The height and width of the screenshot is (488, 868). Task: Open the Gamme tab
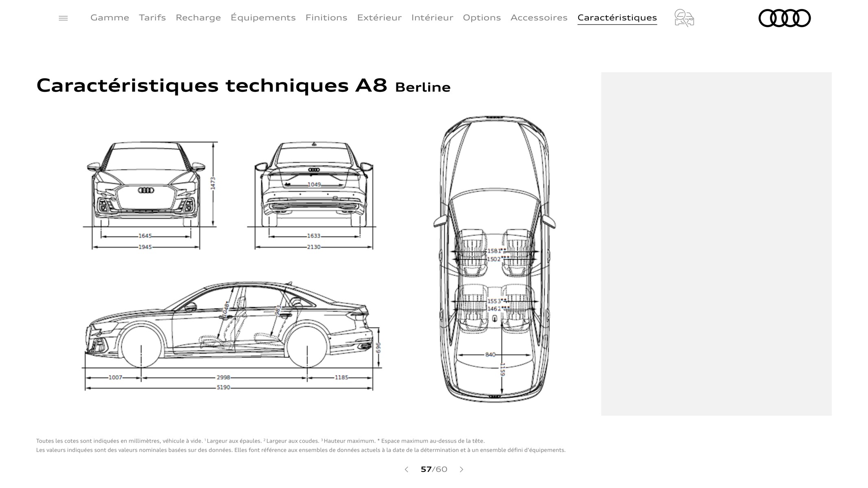point(110,17)
